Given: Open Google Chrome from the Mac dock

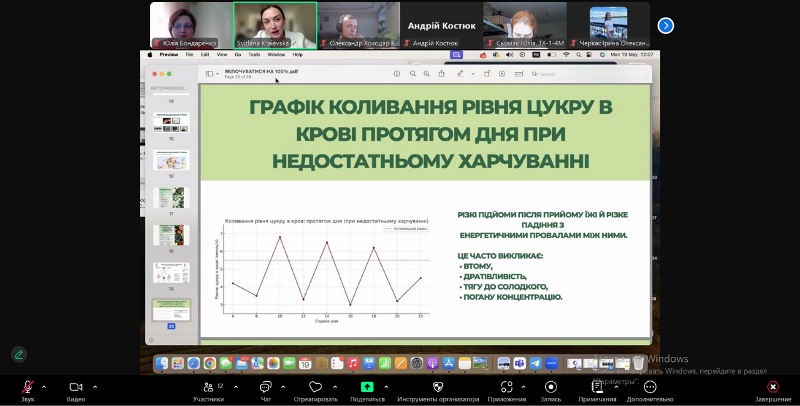Looking at the screenshot, I should (210, 363).
